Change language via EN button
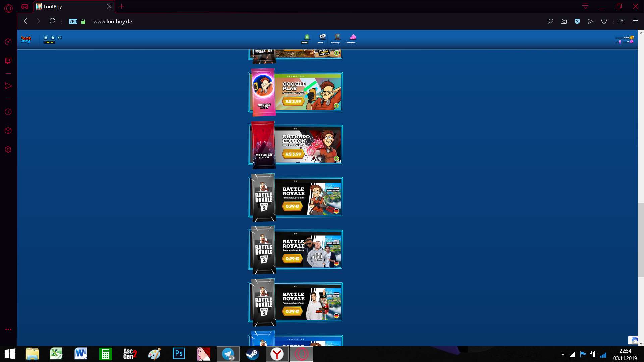This screenshot has width=644, height=362. (60, 38)
